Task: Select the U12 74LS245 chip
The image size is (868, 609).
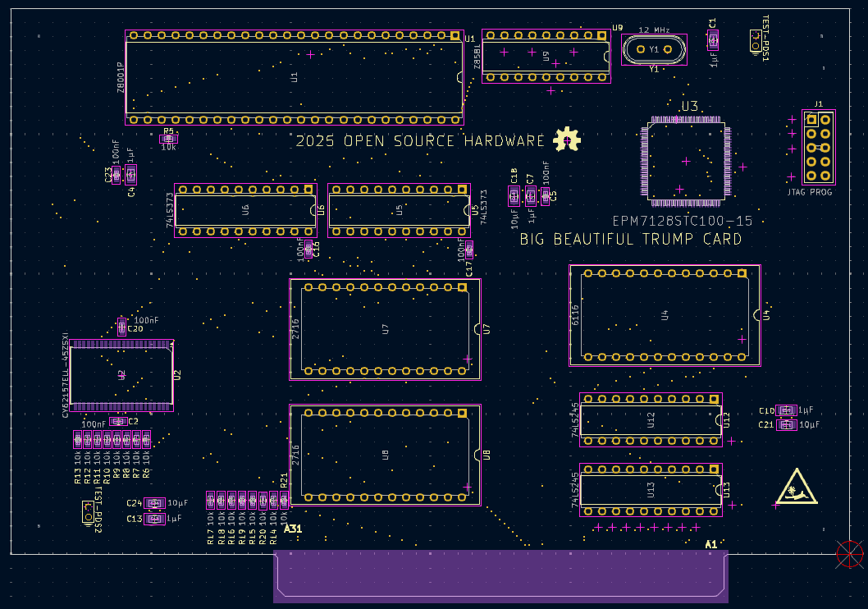Action: coord(651,420)
